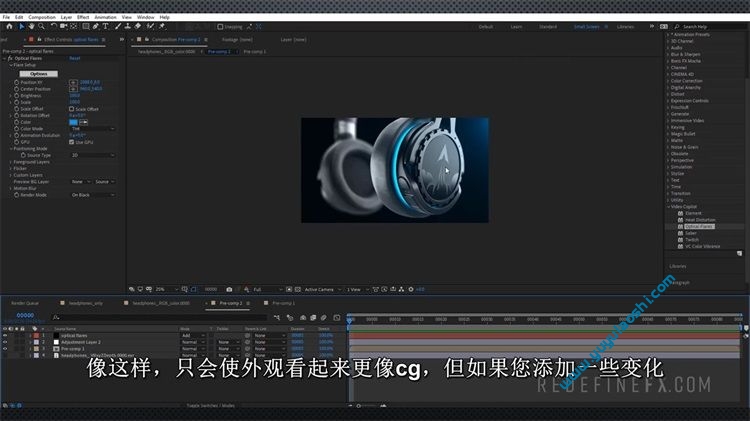Click the Optical Flares effect icon in Video Copilot
750x421 pixels.
point(680,227)
